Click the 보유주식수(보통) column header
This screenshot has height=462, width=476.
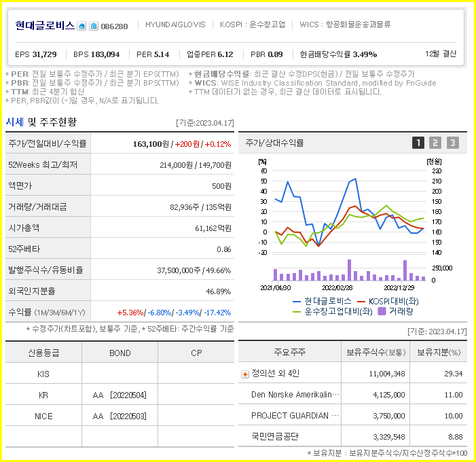pos(376,352)
